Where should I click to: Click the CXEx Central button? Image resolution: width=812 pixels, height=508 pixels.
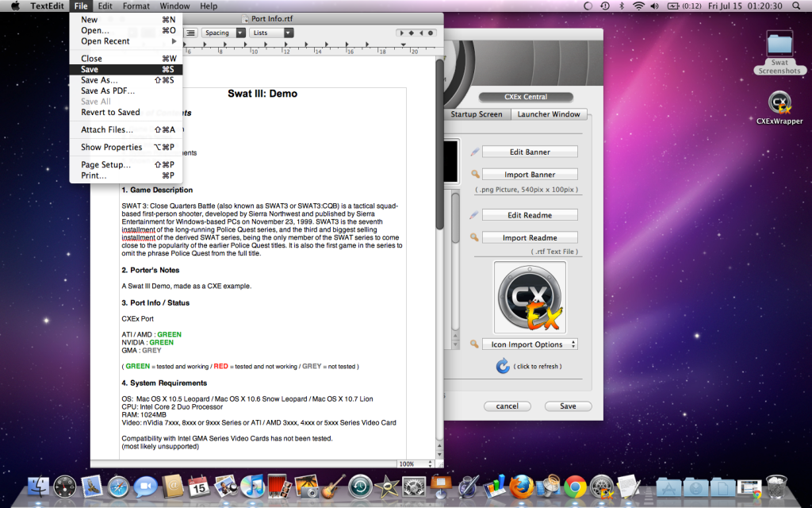point(526,97)
